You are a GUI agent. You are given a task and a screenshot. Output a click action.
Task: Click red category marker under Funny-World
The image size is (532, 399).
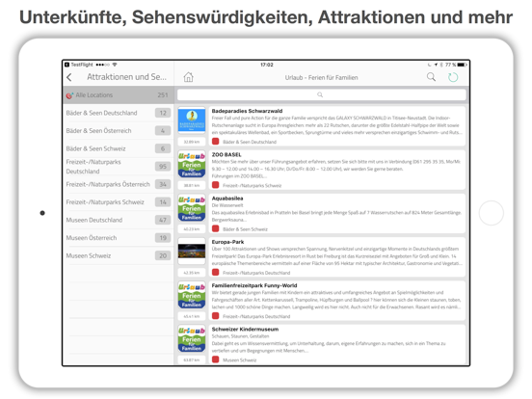216,316
